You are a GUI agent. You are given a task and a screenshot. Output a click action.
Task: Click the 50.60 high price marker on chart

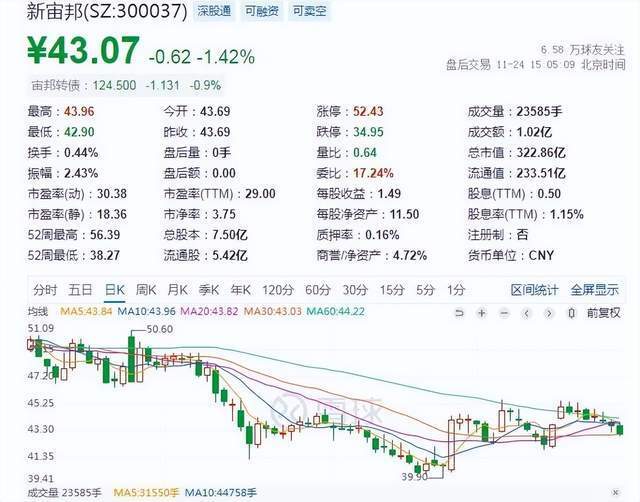pos(160,329)
